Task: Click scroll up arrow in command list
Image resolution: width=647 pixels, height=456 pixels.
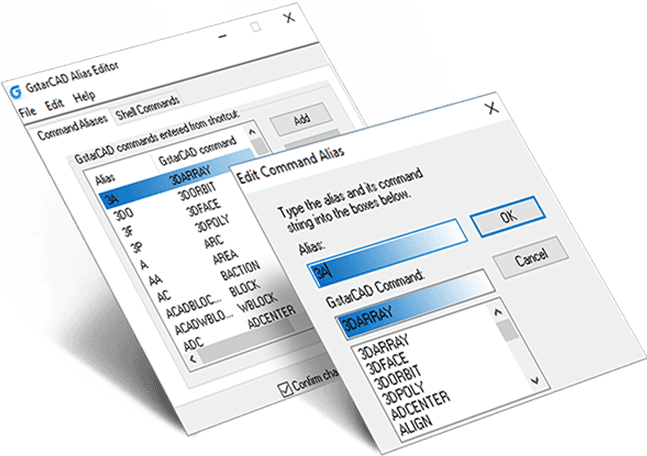Action: pos(498,312)
